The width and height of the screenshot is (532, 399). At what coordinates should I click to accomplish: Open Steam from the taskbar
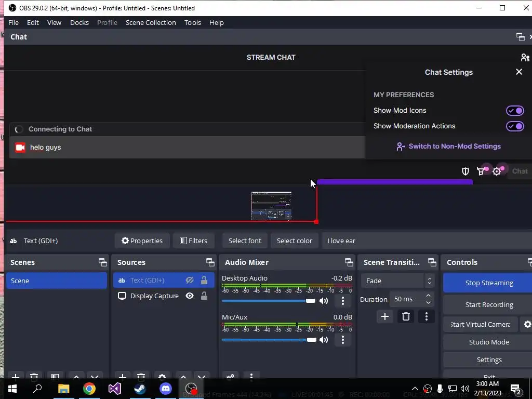click(140, 389)
